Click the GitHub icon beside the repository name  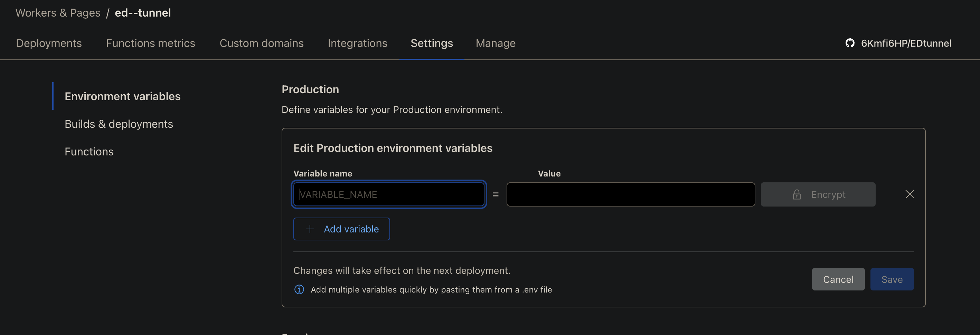coord(850,44)
